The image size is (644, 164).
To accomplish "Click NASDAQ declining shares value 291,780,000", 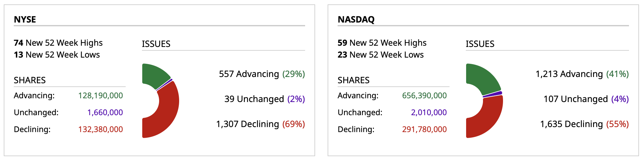I will (x=424, y=129).
